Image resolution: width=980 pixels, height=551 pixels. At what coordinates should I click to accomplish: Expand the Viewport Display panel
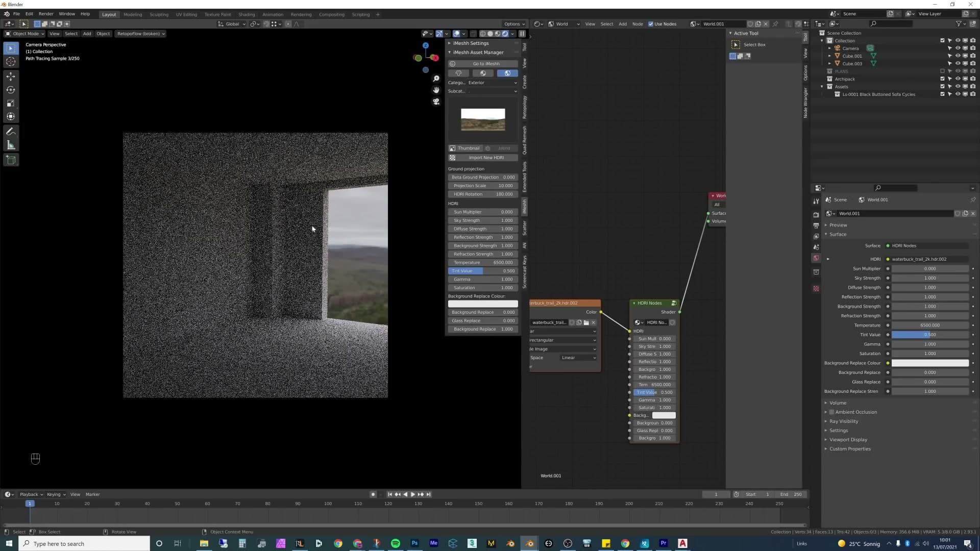(x=848, y=440)
